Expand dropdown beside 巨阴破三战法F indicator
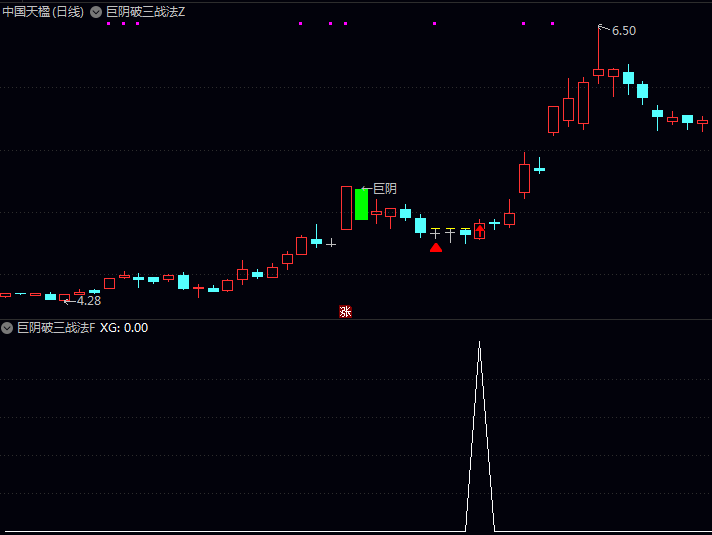The width and height of the screenshot is (712, 535). tap(7, 328)
